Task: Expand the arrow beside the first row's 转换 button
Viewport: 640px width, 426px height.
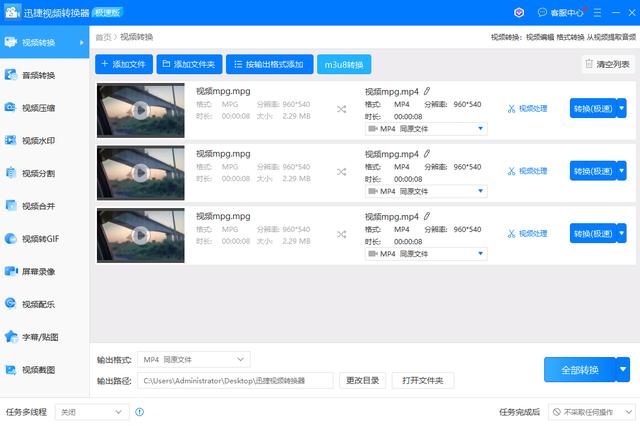Action: pos(622,108)
